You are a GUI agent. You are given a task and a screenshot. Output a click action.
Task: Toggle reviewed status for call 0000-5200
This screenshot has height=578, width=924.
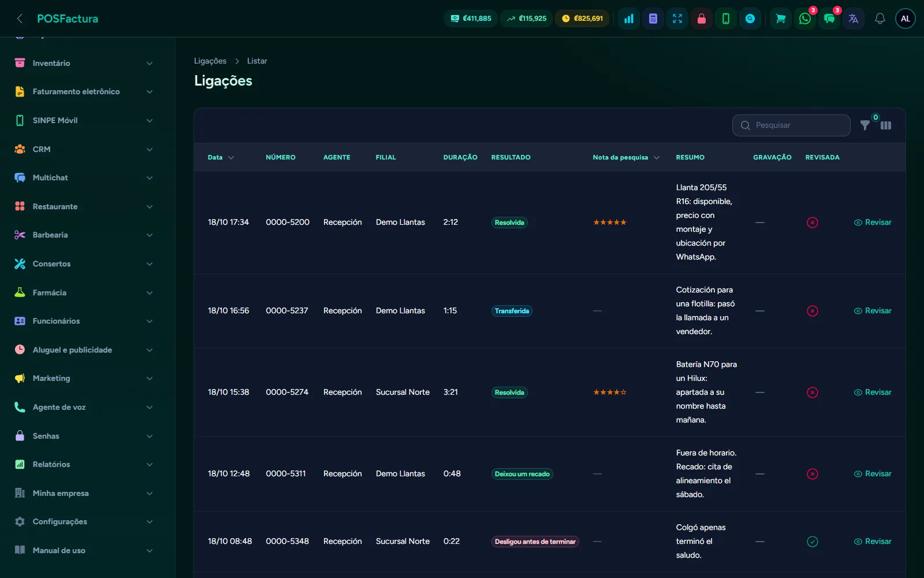click(x=813, y=223)
